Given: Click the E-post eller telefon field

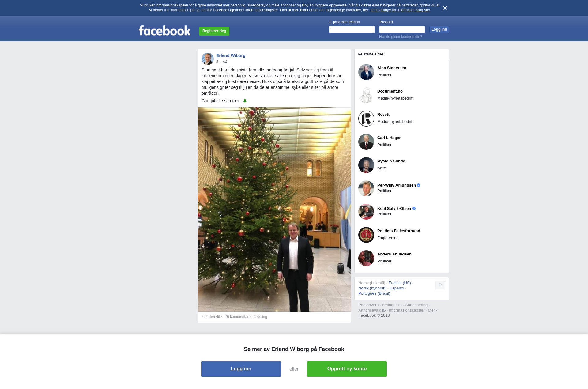Looking at the screenshot, I should tap(352, 30).
